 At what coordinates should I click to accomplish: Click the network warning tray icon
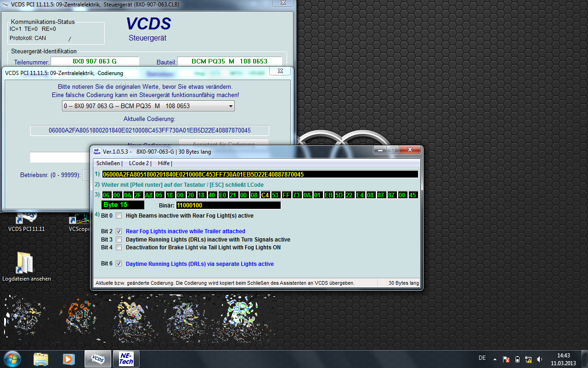tap(528, 359)
